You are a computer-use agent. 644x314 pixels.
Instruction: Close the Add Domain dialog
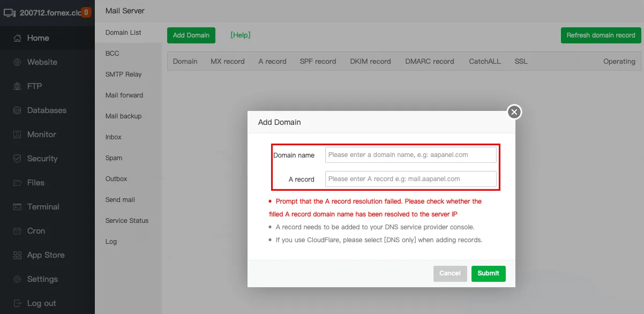pos(514,112)
